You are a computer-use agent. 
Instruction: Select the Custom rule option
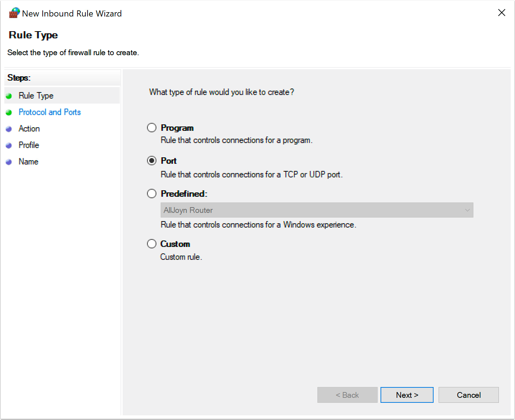click(151, 243)
